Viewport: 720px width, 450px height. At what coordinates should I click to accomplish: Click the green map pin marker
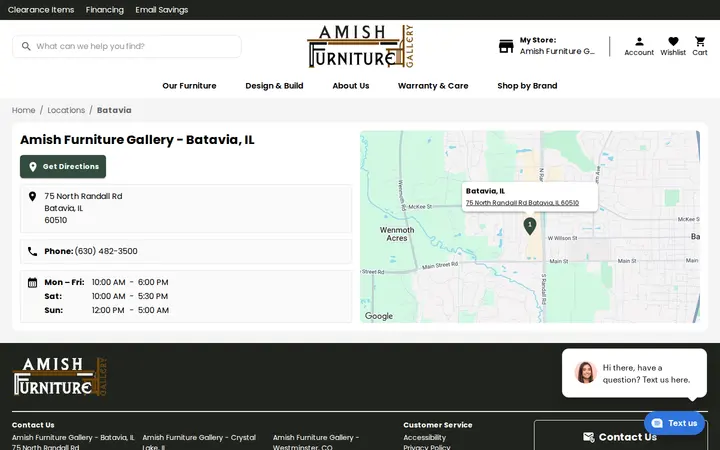530,226
